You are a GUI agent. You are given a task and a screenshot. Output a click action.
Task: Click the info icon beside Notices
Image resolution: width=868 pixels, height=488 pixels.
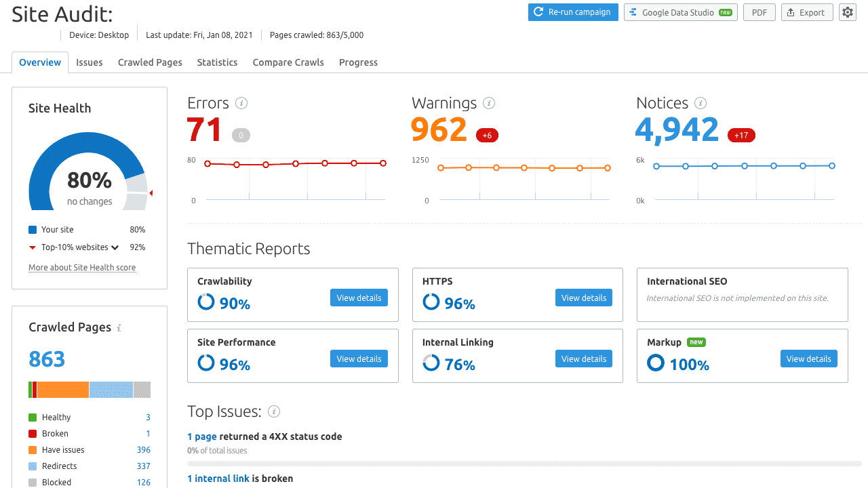(701, 103)
